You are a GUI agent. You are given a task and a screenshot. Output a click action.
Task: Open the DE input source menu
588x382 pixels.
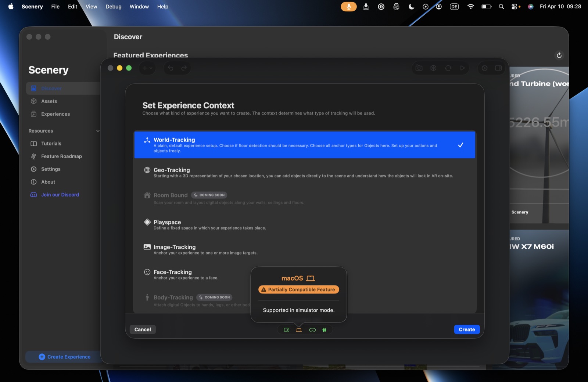(x=454, y=7)
